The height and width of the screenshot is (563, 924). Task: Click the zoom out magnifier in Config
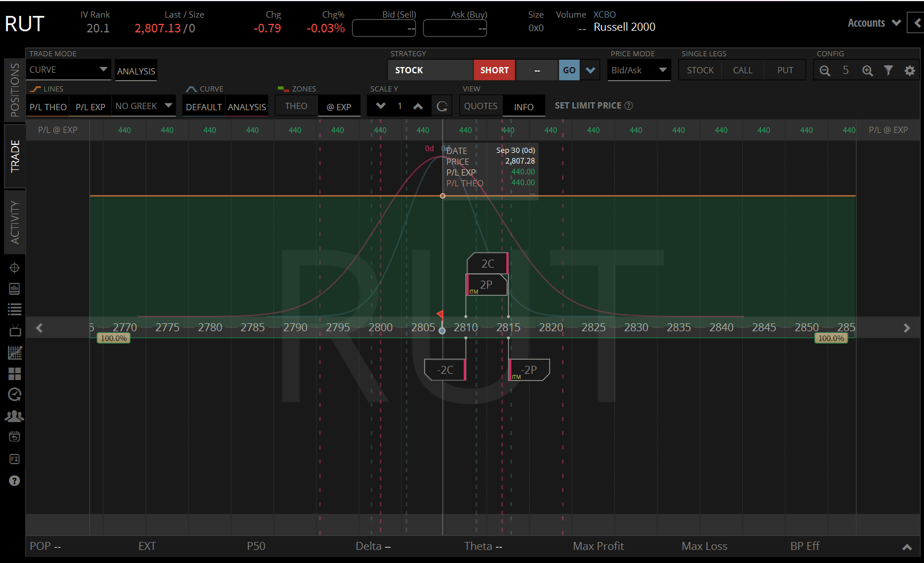click(825, 70)
